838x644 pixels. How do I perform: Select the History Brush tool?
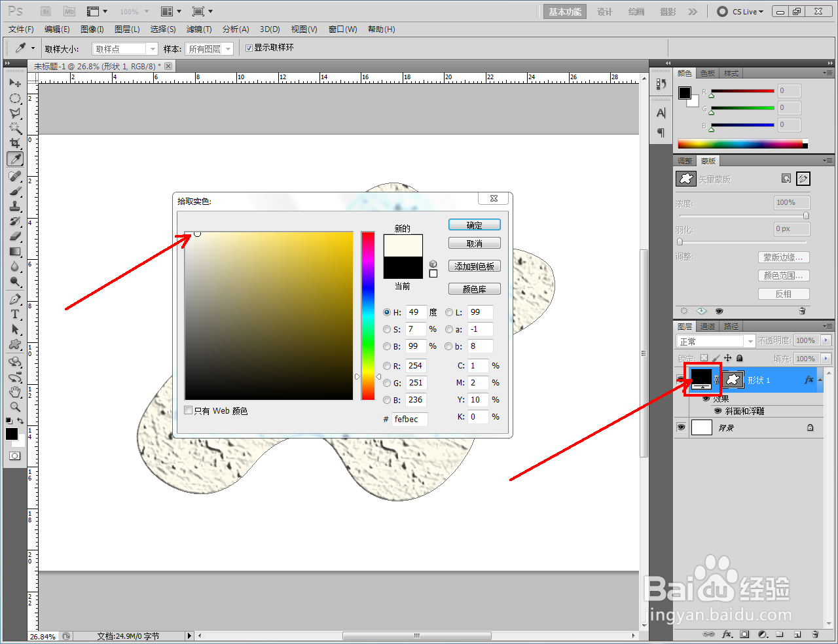point(15,222)
